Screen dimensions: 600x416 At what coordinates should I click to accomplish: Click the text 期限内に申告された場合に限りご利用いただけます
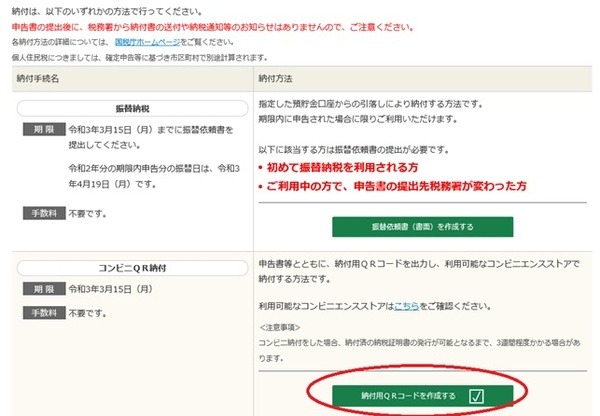pos(358,119)
